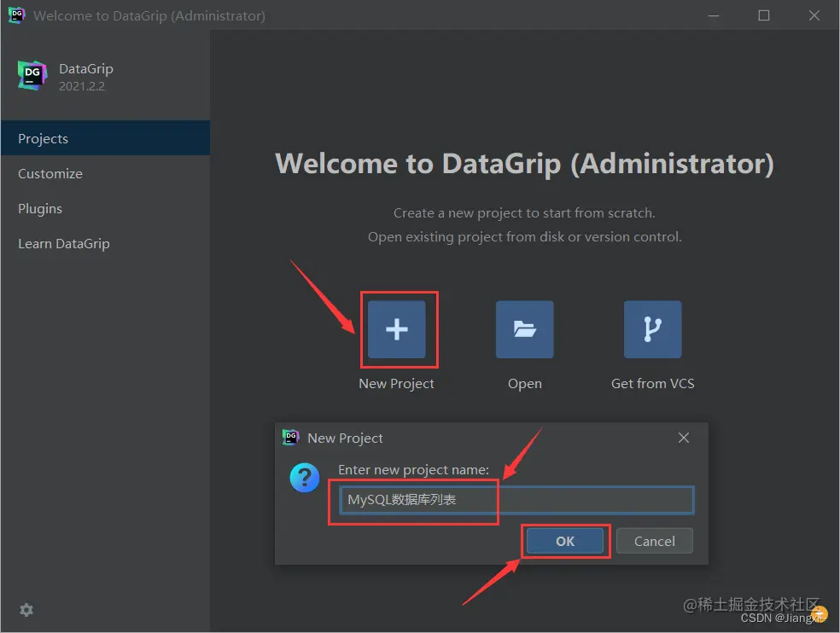Open an existing project via folder icon

point(524,329)
